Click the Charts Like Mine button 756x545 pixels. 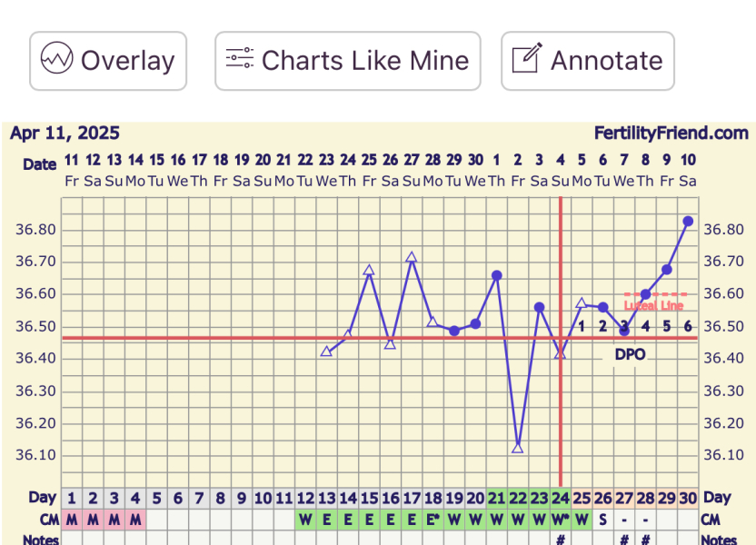pyautogui.click(x=348, y=60)
